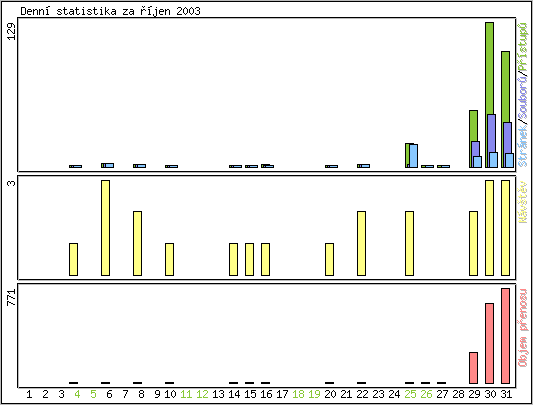Select the yellow visits bar for day 25
This screenshot has width=533, height=405.
tap(410, 243)
